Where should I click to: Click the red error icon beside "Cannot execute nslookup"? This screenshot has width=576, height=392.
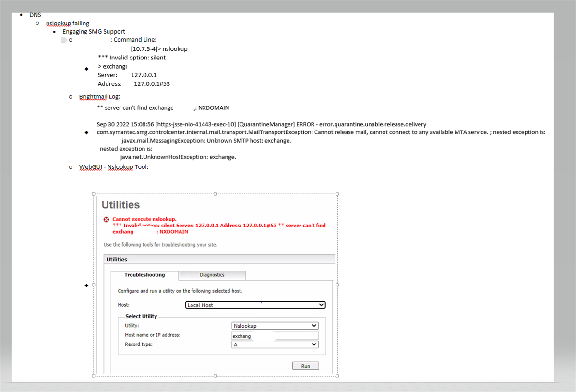coord(106,219)
